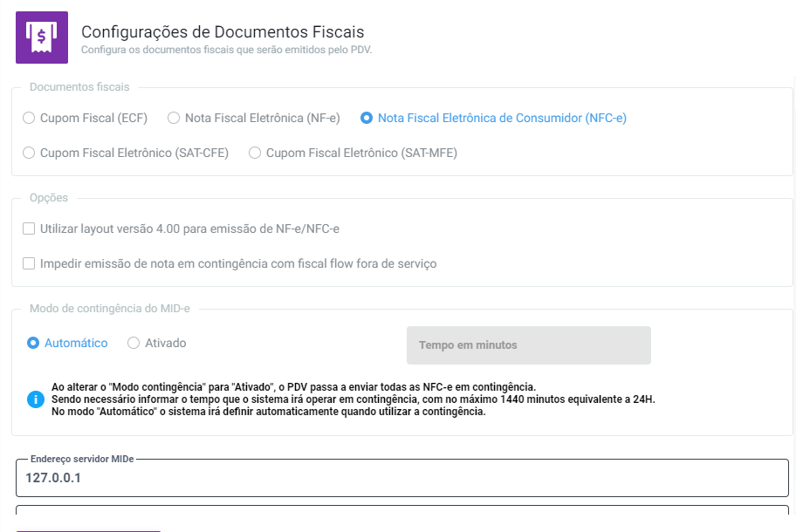Click the Modo de contingência do MID-e label
The height and width of the screenshot is (532, 796).
click(110, 309)
